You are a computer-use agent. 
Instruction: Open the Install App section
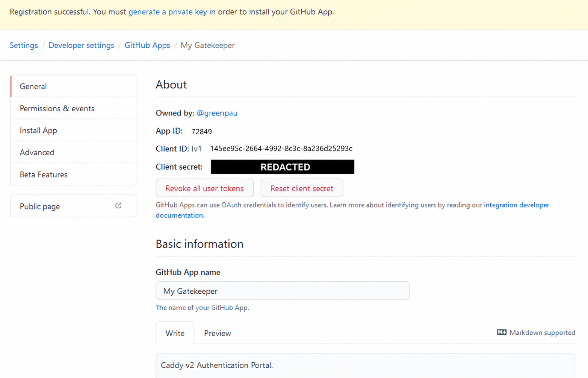click(74, 130)
